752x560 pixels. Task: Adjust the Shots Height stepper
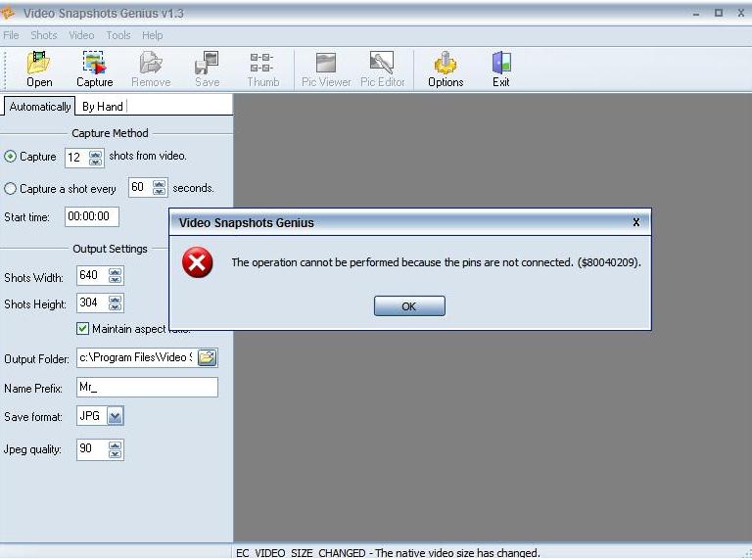(116, 303)
